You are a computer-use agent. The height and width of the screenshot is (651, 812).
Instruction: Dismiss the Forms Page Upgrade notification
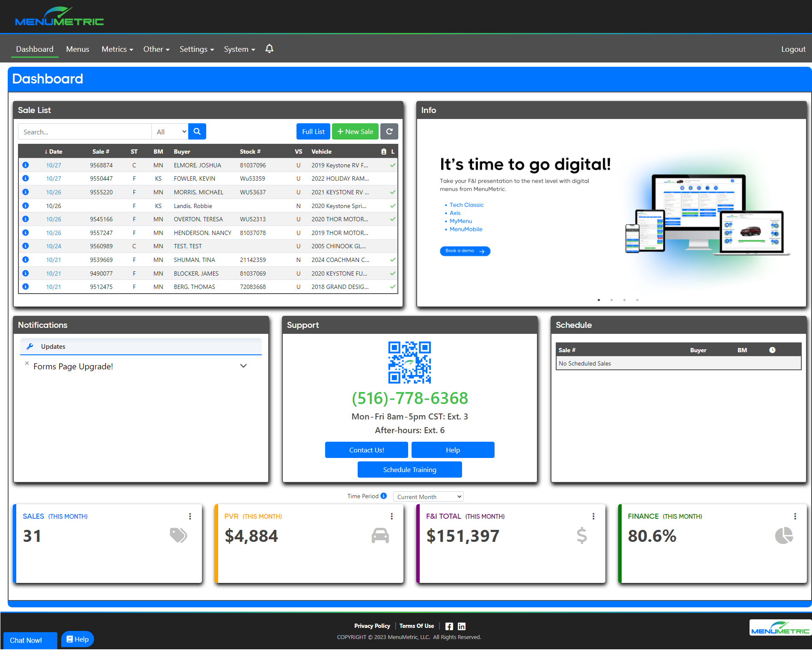tap(27, 363)
